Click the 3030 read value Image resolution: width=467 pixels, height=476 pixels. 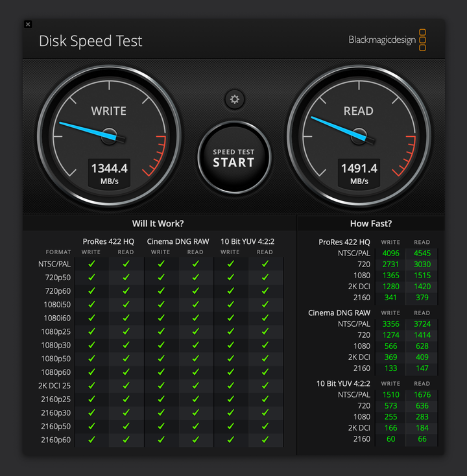(x=422, y=265)
